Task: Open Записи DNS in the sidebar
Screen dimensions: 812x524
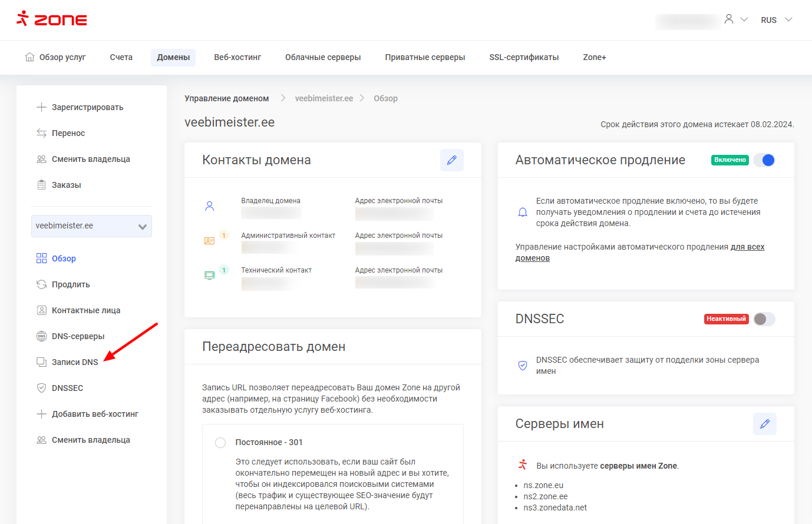Action: [x=75, y=362]
